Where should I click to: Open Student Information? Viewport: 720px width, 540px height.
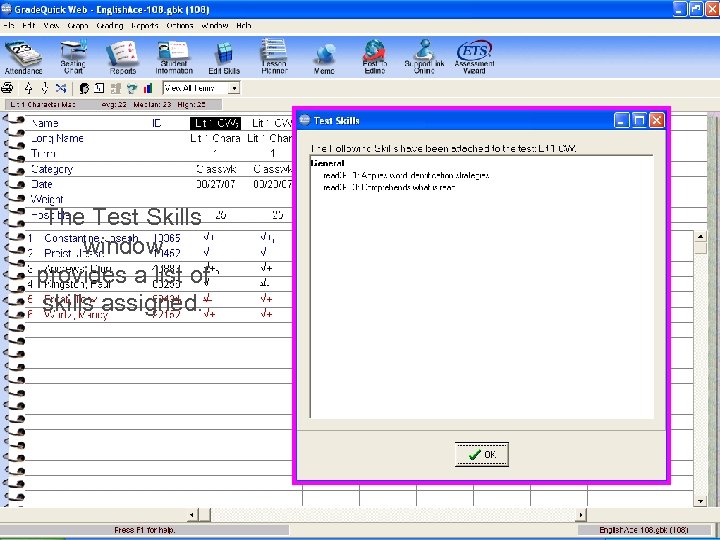click(174, 58)
